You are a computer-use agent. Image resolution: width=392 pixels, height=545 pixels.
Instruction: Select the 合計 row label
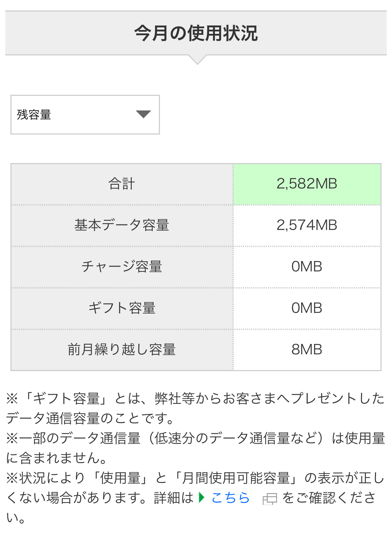(x=122, y=184)
